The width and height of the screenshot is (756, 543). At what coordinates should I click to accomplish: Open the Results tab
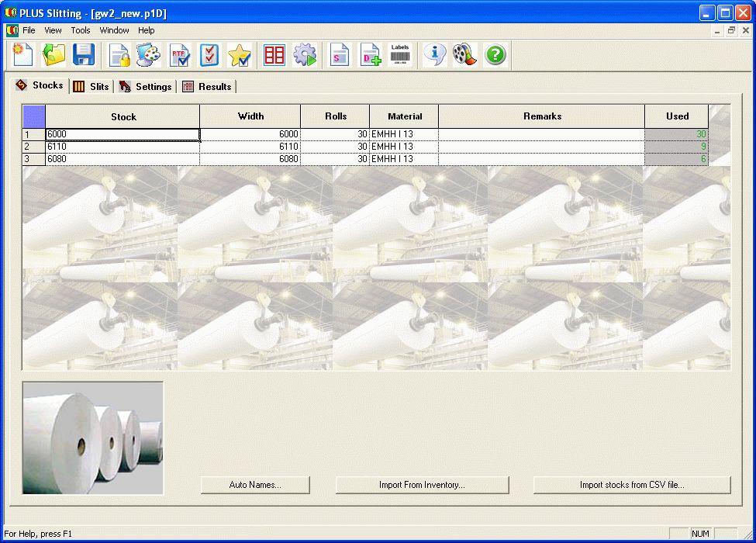[207, 87]
